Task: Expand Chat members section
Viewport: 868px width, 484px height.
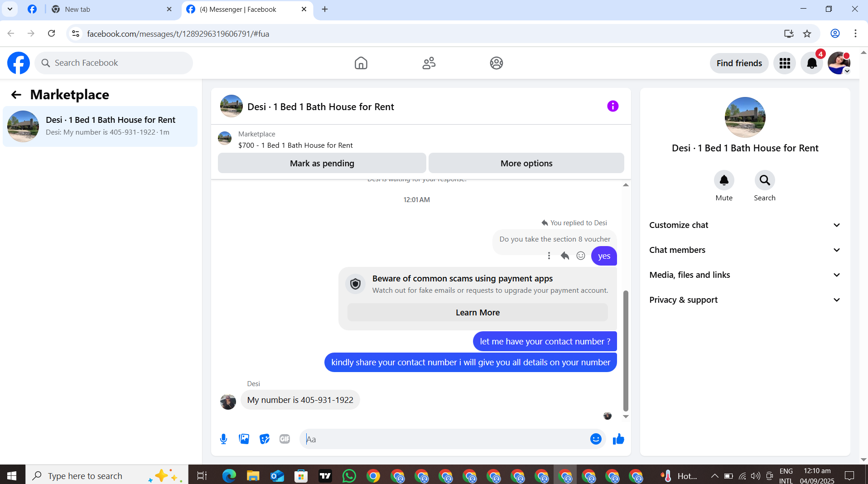Action: (745, 250)
